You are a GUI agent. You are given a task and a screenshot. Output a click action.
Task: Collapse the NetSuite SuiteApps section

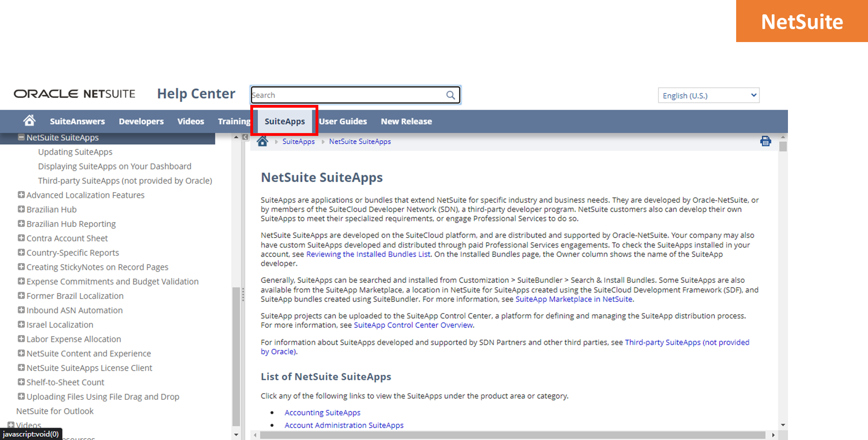coord(21,137)
